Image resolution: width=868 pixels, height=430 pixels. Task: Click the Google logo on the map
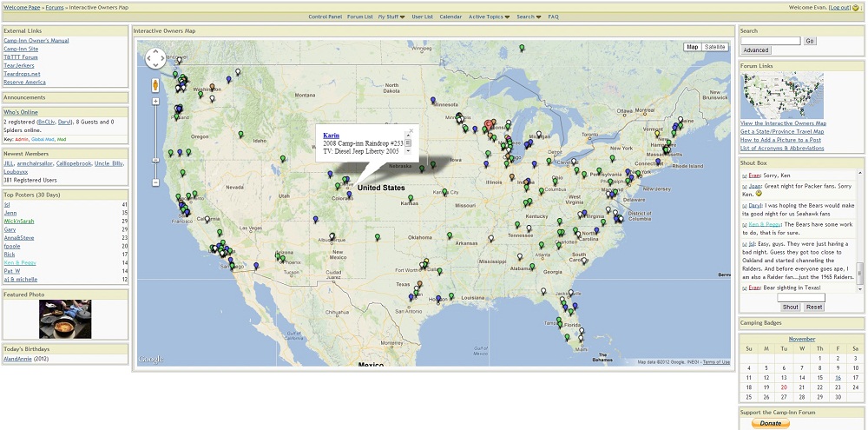pos(150,359)
